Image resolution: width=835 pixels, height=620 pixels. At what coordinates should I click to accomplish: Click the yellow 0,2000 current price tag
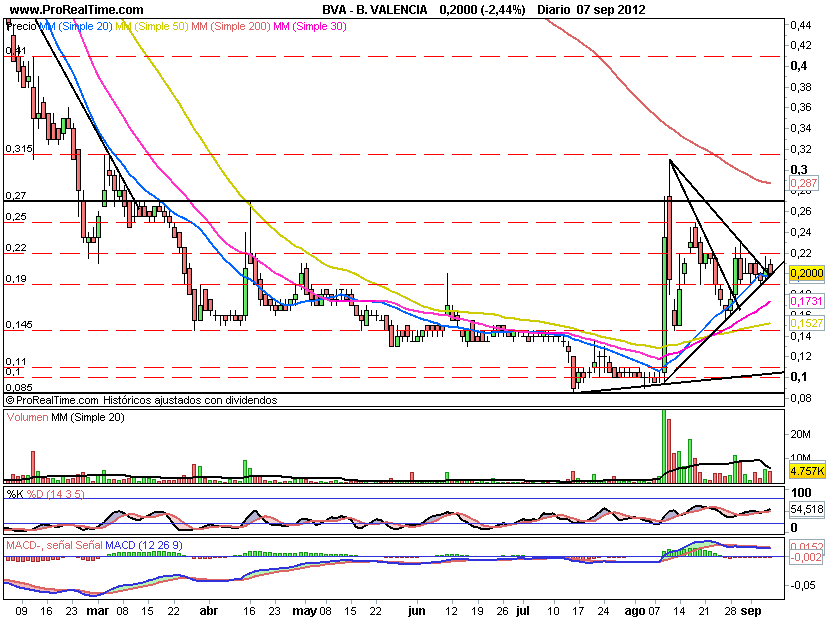tap(806, 273)
